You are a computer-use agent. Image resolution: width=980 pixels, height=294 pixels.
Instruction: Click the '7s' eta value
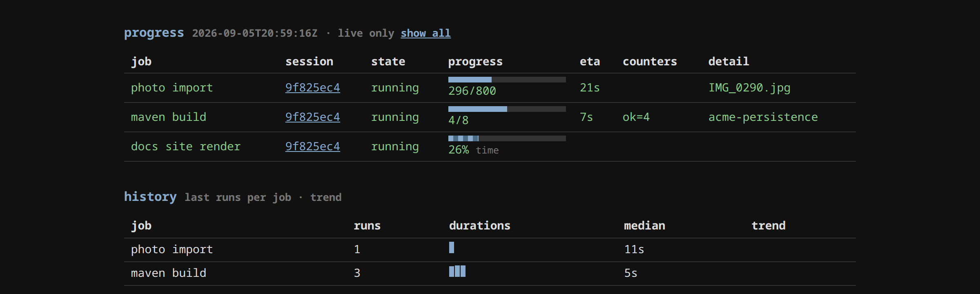[x=586, y=117]
